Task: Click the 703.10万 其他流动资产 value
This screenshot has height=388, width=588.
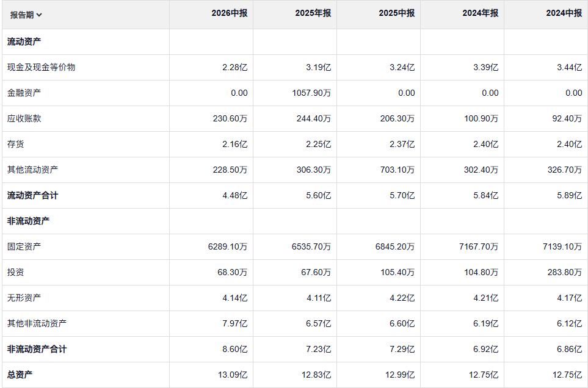Action: pyautogui.click(x=397, y=170)
